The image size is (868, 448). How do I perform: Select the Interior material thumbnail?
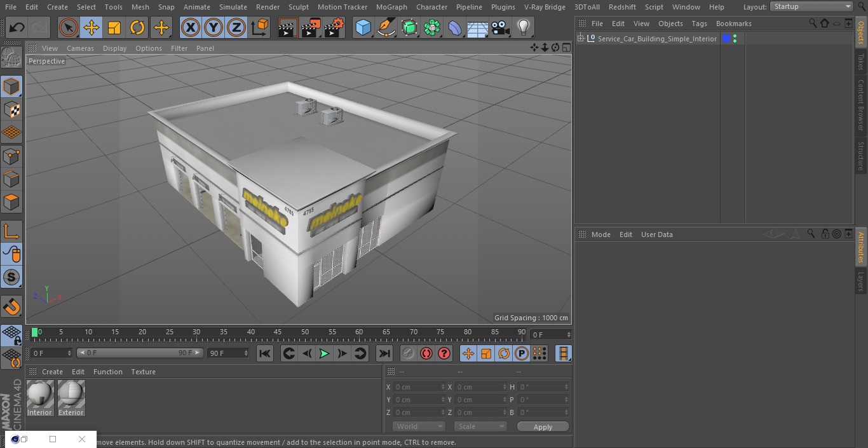(39, 398)
